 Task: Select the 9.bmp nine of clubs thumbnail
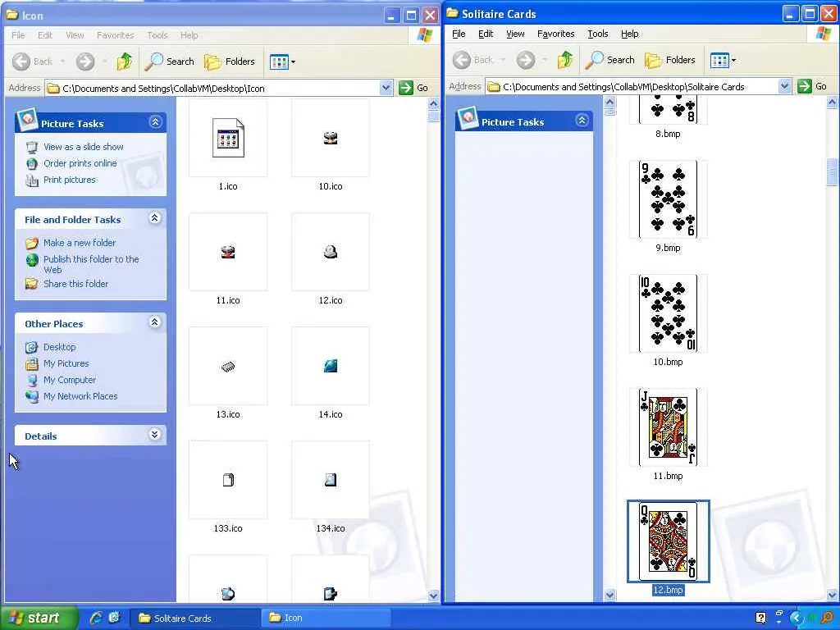pyautogui.click(x=668, y=199)
